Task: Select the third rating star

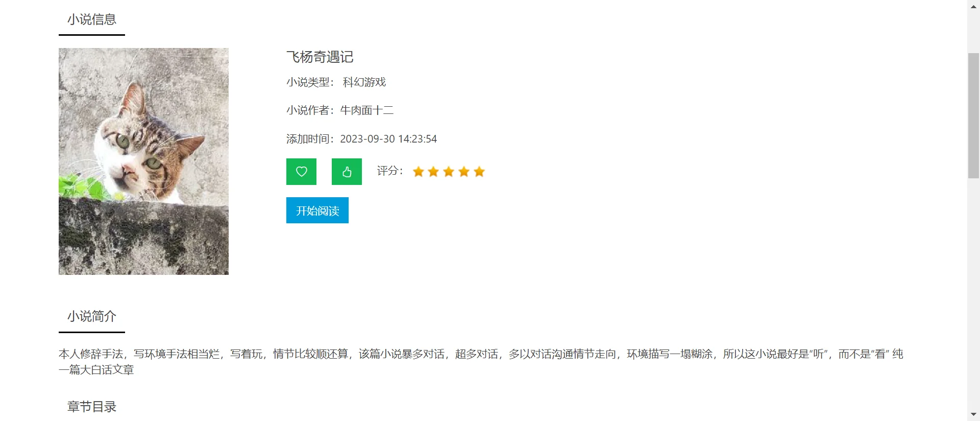Action: (449, 172)
